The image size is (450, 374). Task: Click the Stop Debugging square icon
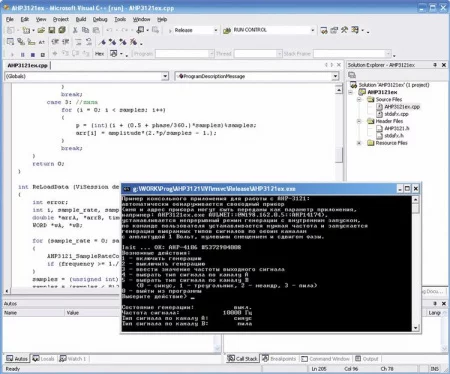[x=33, y=54]
